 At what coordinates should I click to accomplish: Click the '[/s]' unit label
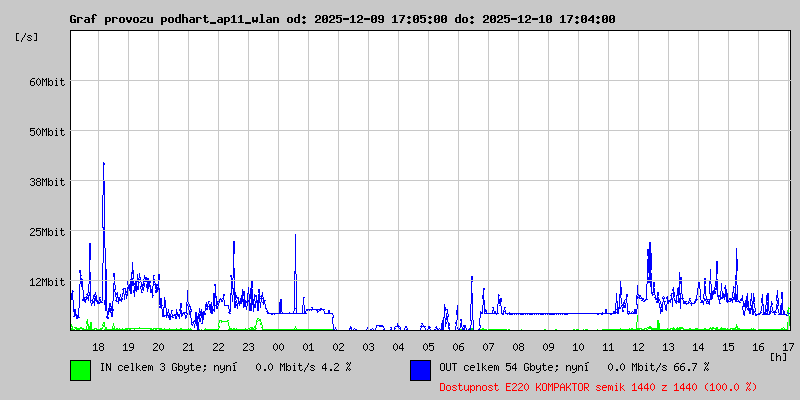[27, 37]
